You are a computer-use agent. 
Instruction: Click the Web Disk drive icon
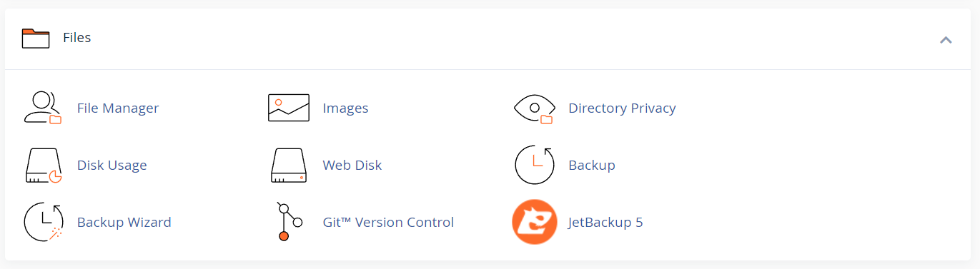point(289,165)
